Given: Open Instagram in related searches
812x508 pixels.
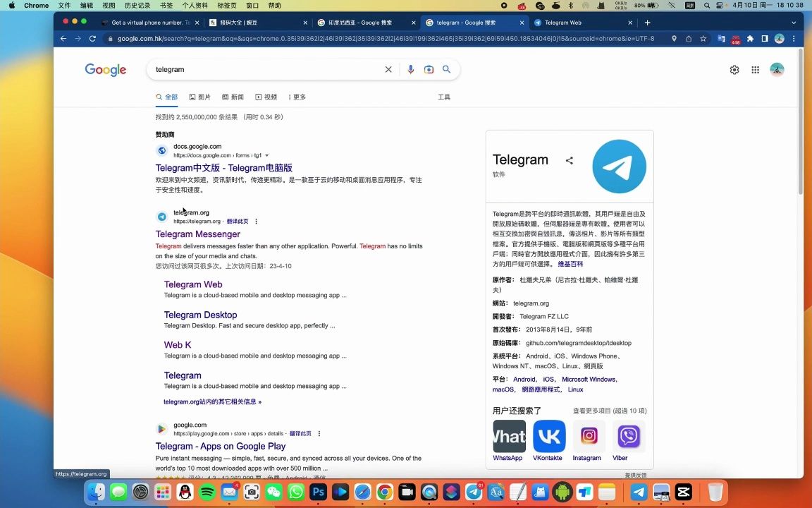Looking at the screenshot, I should tap(588, 440).
